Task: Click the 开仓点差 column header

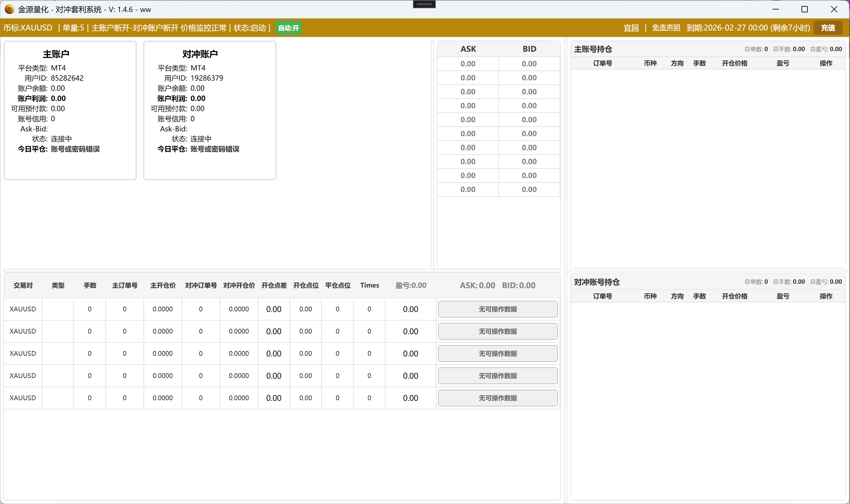Action: (274, 285)
